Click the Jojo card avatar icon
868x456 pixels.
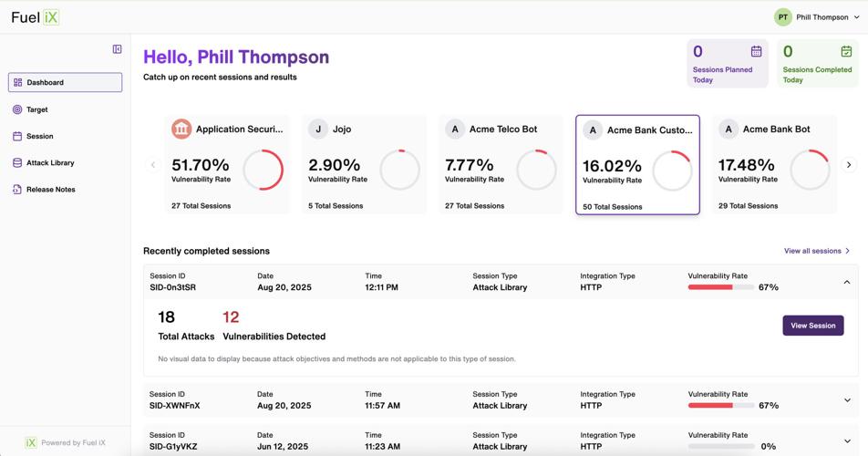pos(318,130)
